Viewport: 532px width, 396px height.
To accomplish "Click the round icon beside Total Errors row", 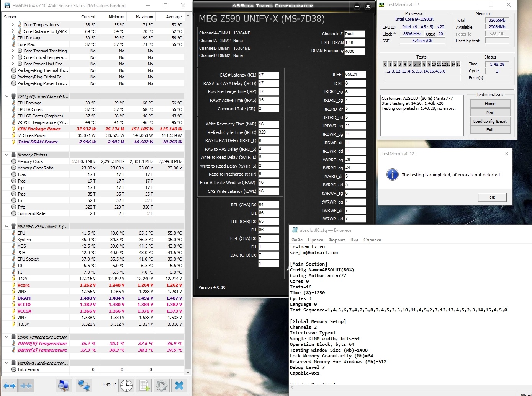I will coord(14,370).
